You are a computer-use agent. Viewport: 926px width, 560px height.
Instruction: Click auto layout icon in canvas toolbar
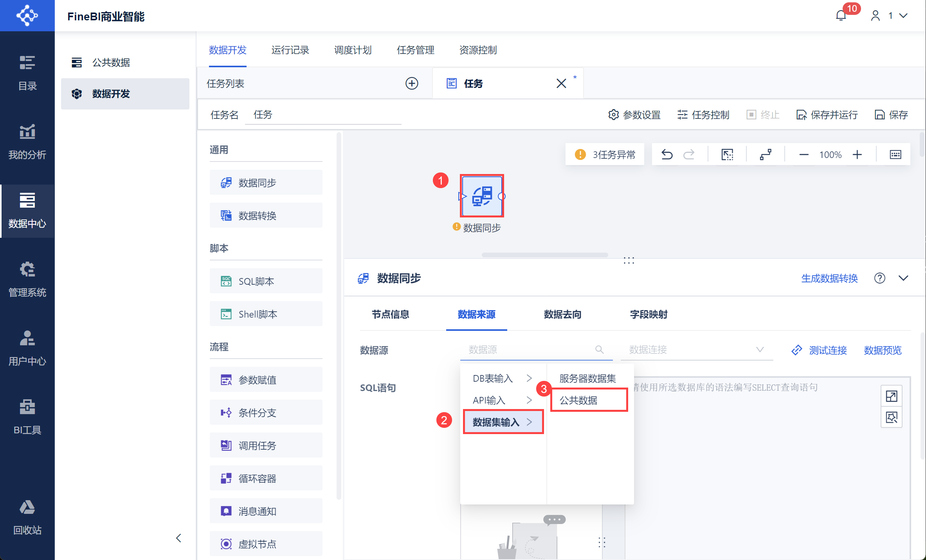766,155
